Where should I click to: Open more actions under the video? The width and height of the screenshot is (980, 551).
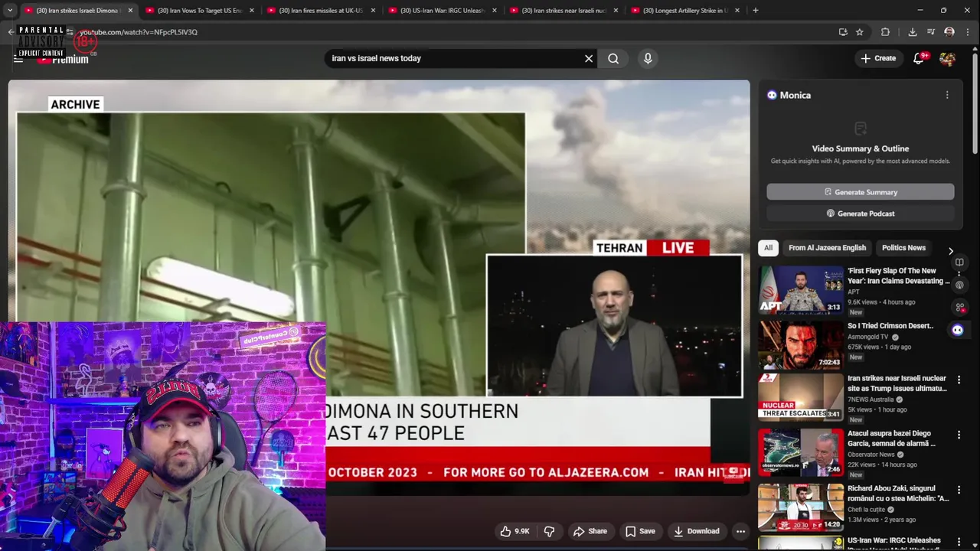(x=740, y=531)
